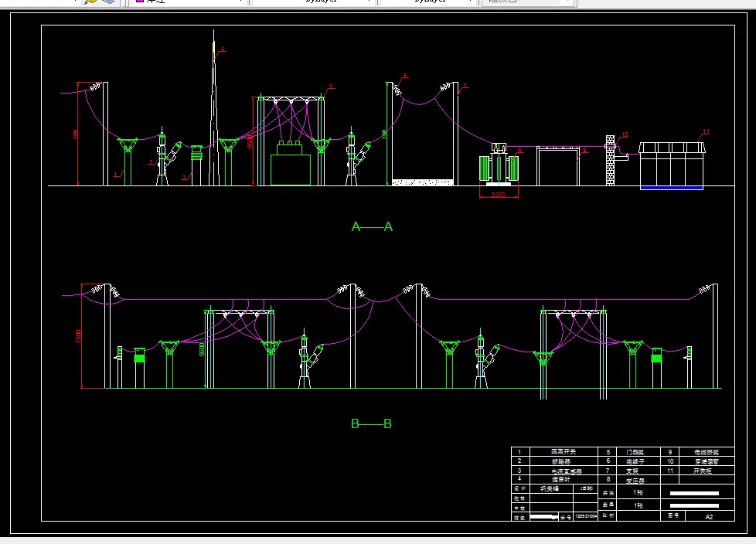
Task: Click red callout number 7 at the support pole
Action: tap(465, 87)
